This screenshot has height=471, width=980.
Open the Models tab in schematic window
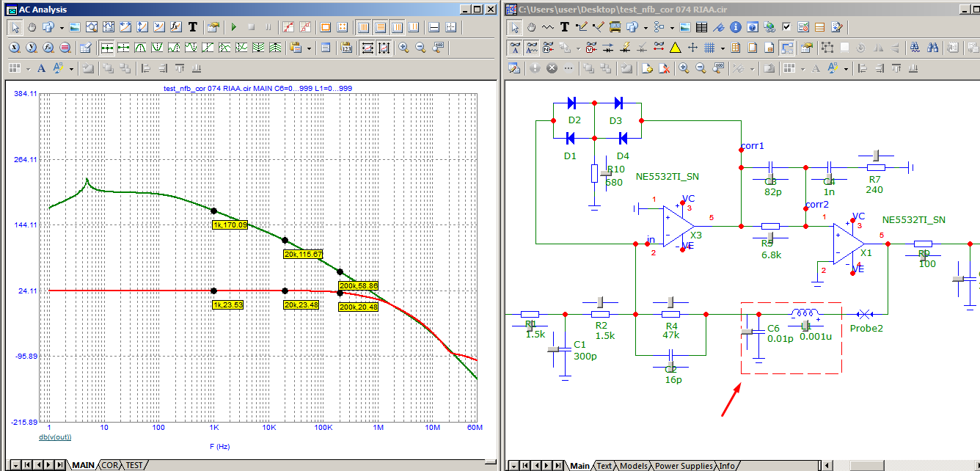pos(633,466)
